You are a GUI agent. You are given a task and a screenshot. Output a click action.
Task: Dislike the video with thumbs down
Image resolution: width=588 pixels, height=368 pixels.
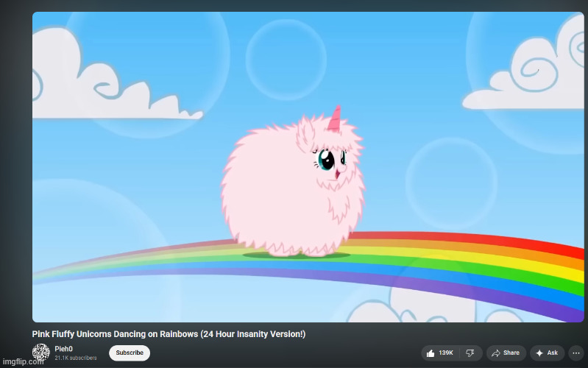coord(471,353)
